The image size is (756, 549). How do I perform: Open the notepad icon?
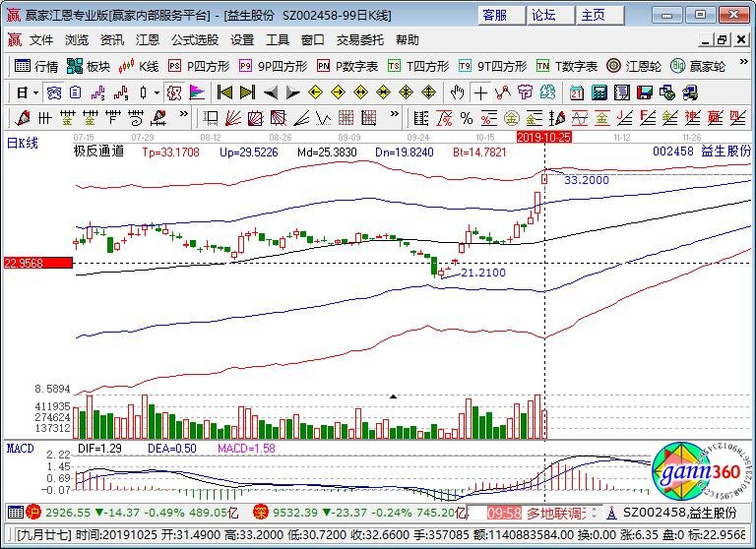coord(621,92)
